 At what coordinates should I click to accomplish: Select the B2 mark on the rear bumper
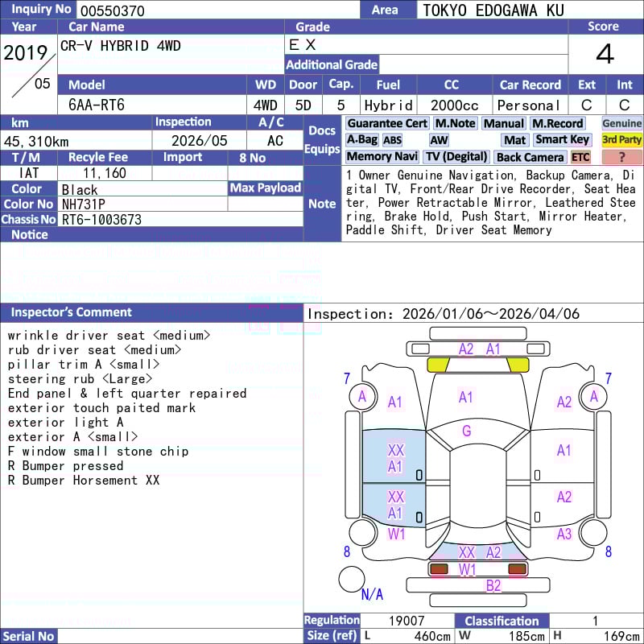tap(493, 586)
